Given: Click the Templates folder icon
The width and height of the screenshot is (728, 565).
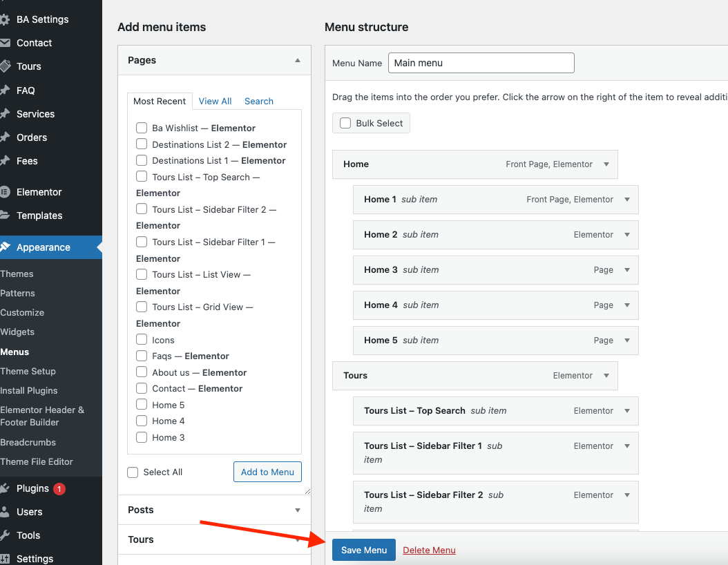Looking at the screenshot, I should pyautogui.click(x=5, y=216).
